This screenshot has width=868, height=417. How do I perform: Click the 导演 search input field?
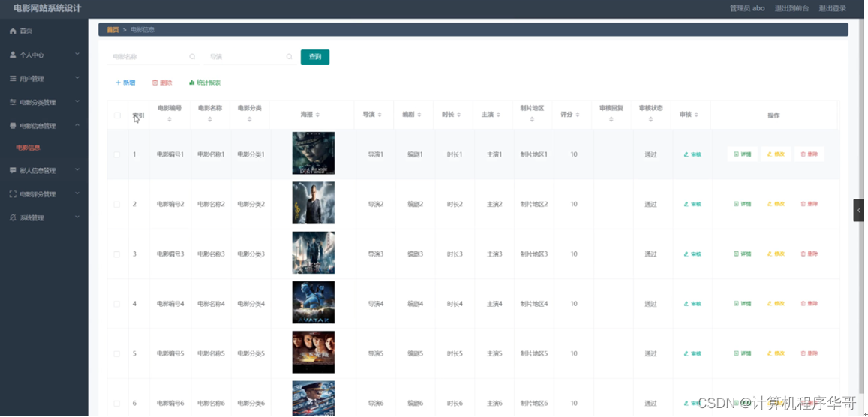tap(250, 57)
